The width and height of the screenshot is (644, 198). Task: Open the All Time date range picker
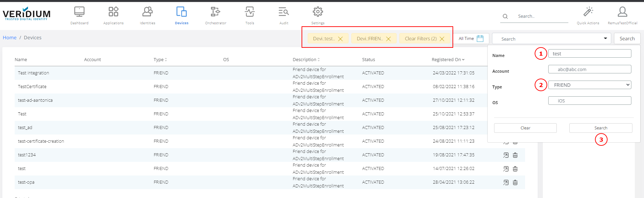[x=471, y=39]
